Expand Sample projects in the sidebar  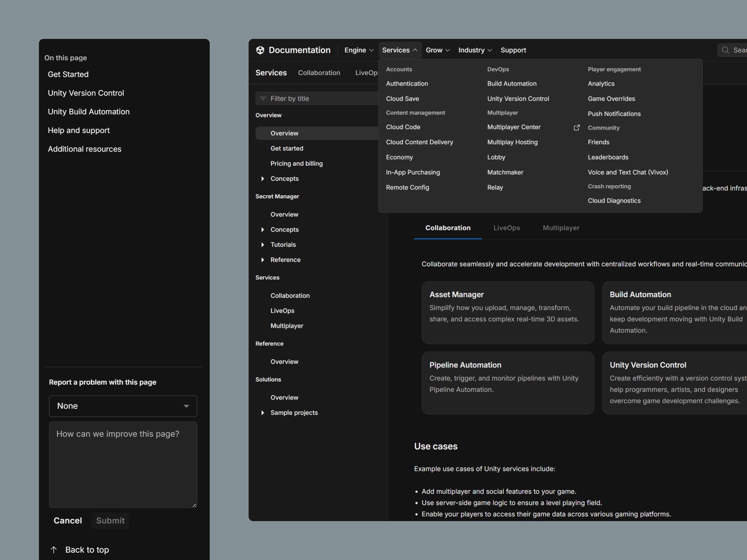tap(263, 413)
